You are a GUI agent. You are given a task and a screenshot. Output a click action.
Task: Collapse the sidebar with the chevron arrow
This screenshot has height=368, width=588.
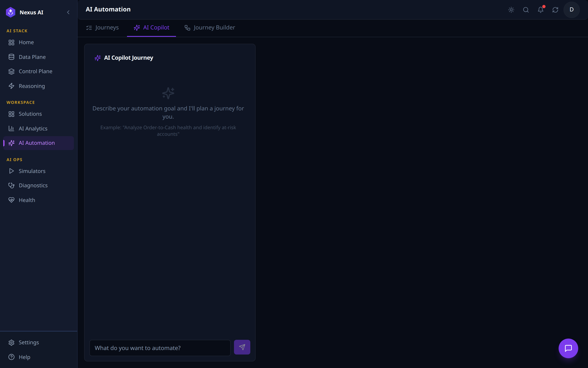coord(68,12)
